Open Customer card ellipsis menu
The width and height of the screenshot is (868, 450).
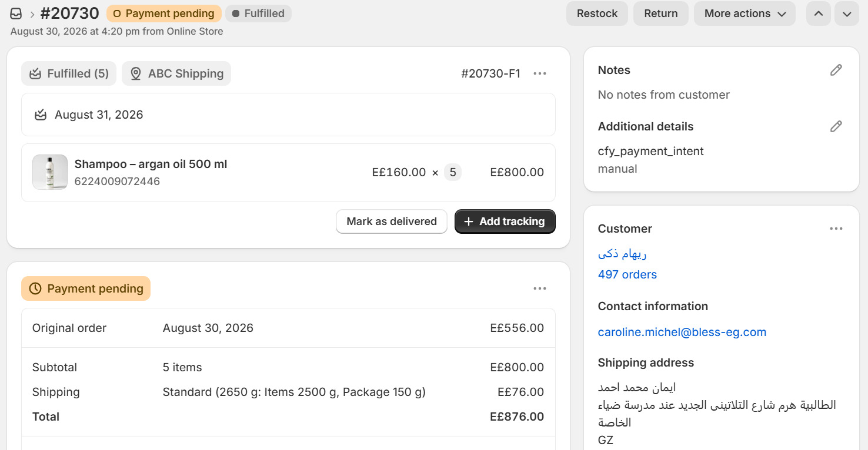click(x=836, y=229)
